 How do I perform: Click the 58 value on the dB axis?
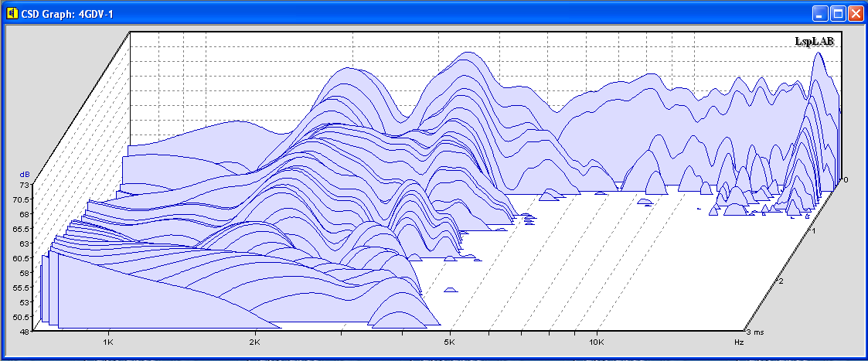coord(26,273)
